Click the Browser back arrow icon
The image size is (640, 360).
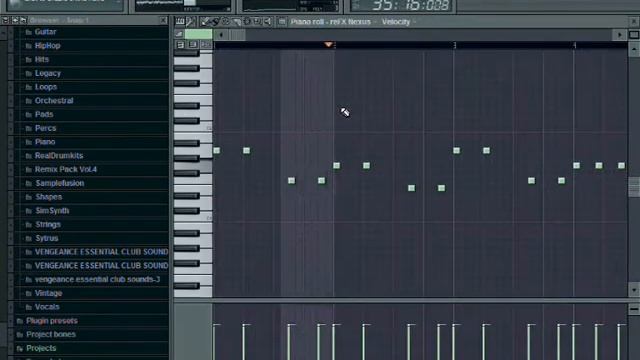[15, 20]
